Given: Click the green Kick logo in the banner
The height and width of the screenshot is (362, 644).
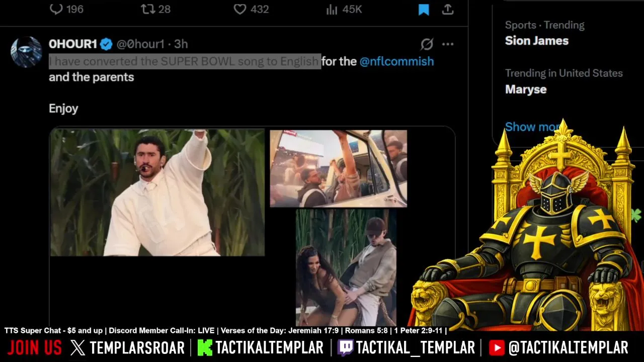Looking at the screenshot, I should point(205,347).
